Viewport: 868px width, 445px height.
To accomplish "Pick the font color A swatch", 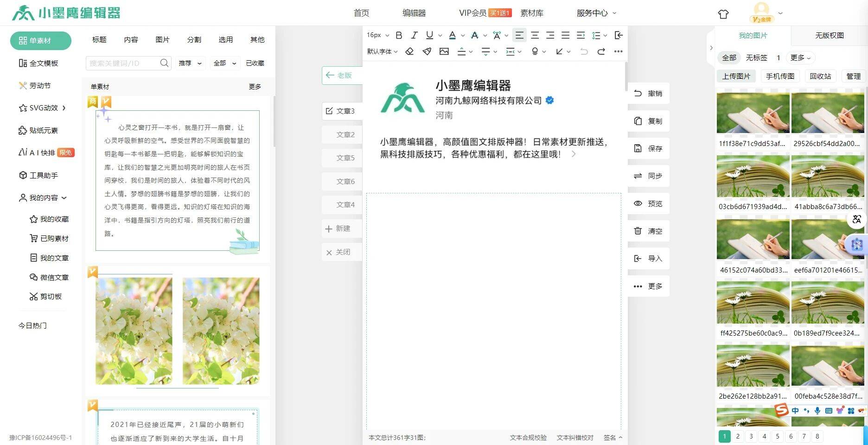I will tap(452, 35).
